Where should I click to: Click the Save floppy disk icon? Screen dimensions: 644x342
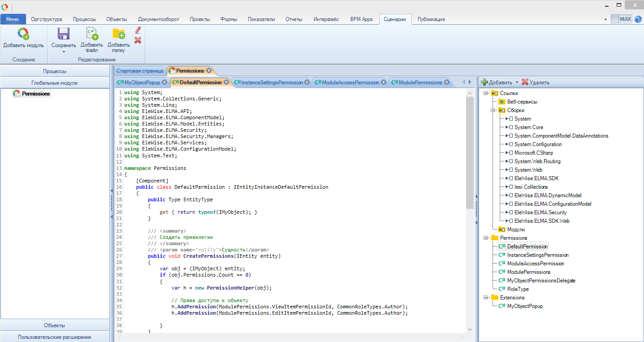click(x=64, y=34)
